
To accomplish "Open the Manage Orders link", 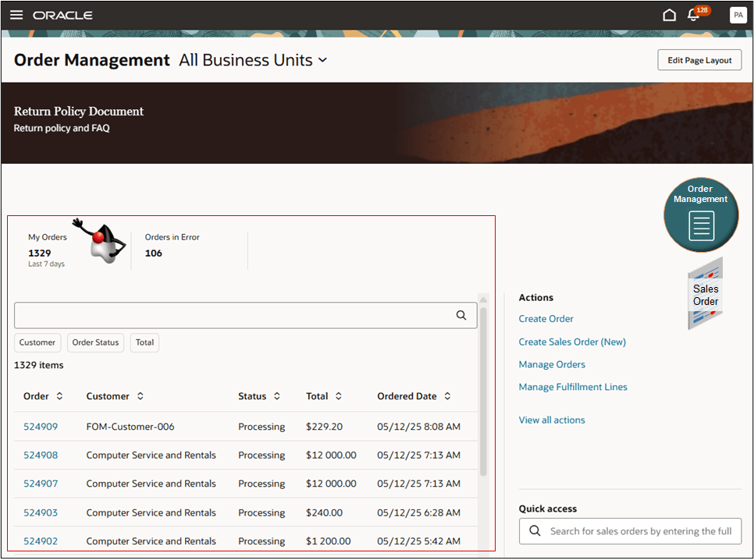I will tap(552, 364).
